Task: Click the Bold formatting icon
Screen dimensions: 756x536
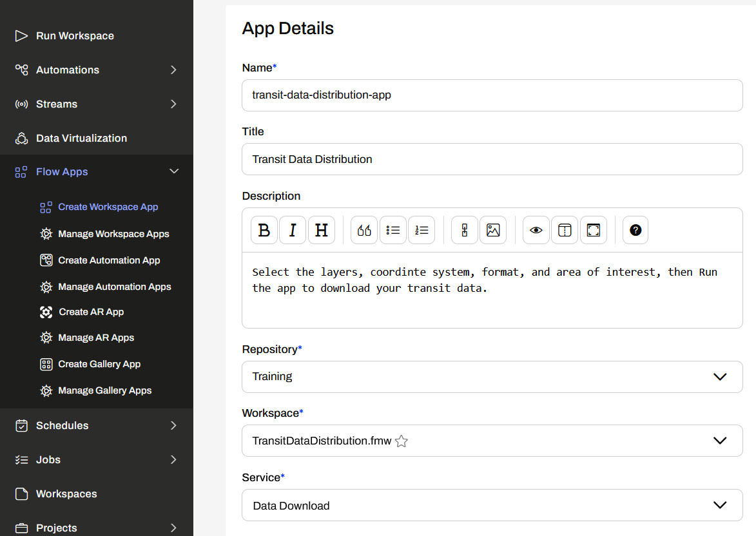Action: click(264, 230)
